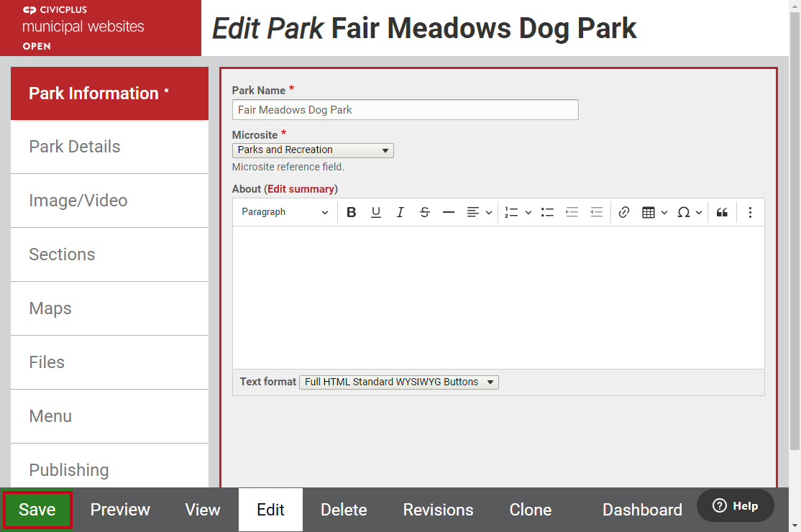Image resolution: width=801 pixels, height=532 pixels.
Task: Open the Image/Video tab
Action: (x=109, y=201)
